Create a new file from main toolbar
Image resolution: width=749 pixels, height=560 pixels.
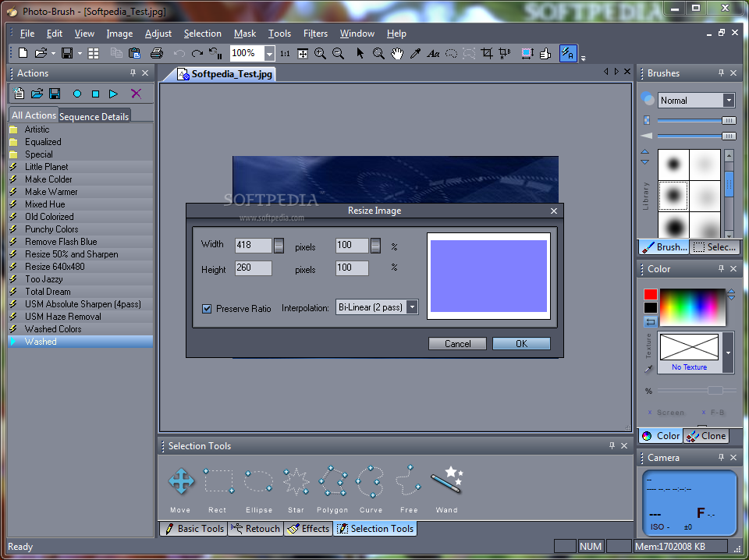(x=23, y=53)
